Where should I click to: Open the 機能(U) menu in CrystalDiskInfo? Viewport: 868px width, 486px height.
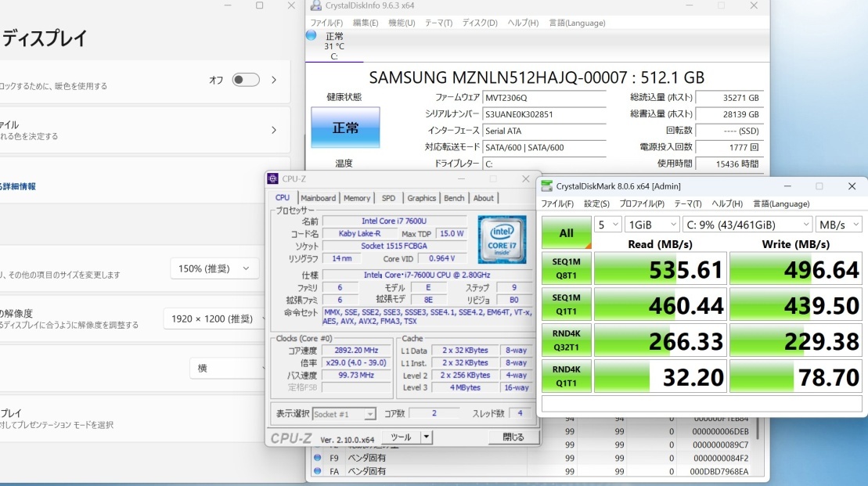402,23
